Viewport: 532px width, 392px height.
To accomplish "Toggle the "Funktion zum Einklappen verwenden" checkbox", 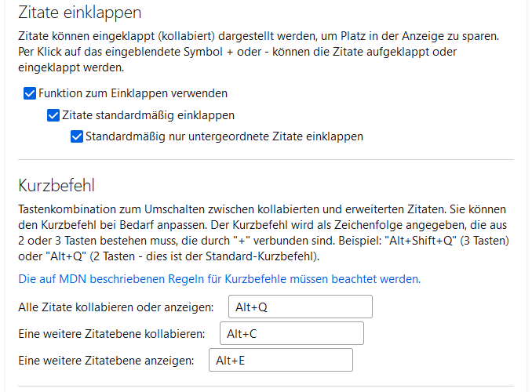I will click(31, 93).
